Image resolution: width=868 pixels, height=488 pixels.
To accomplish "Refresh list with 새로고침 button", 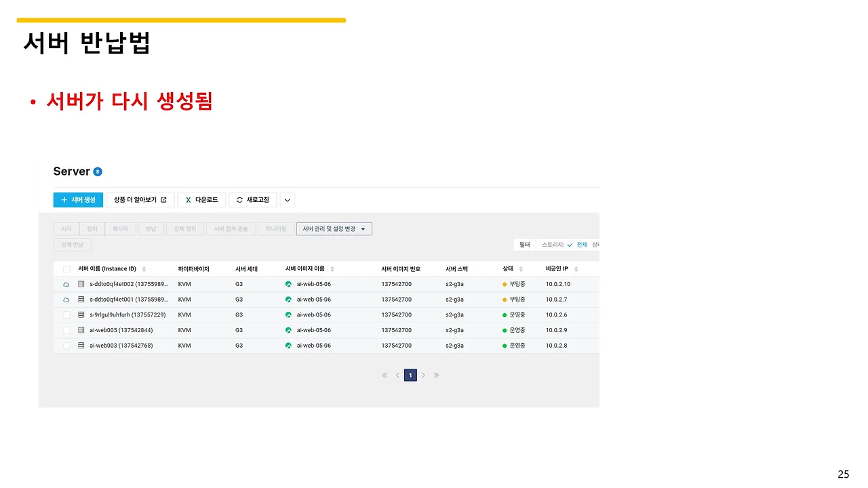I will [x=253, y=200].
